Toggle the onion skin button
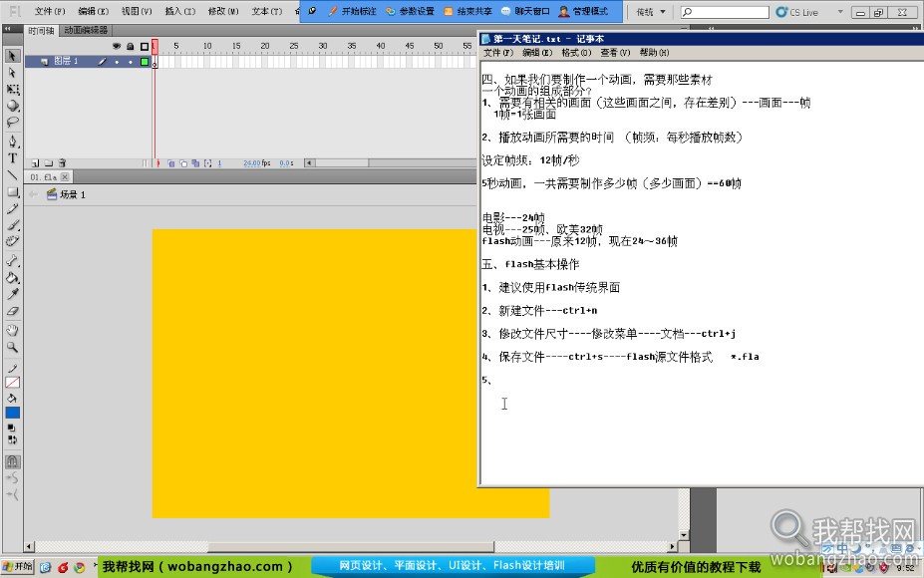This screenshot has width=924, height=578. tap(170, 163)
